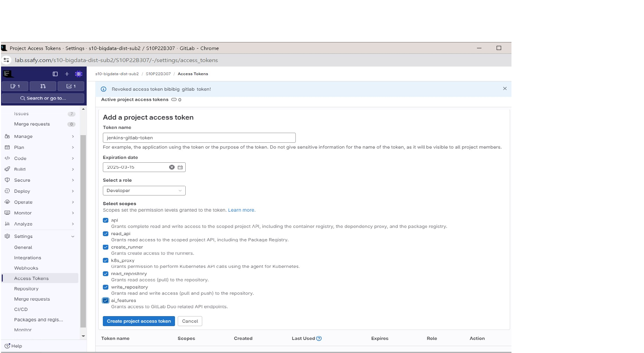Screen dimensions: 644x353
Task: Open the calendar date picker icon
Action: point(180,167)
